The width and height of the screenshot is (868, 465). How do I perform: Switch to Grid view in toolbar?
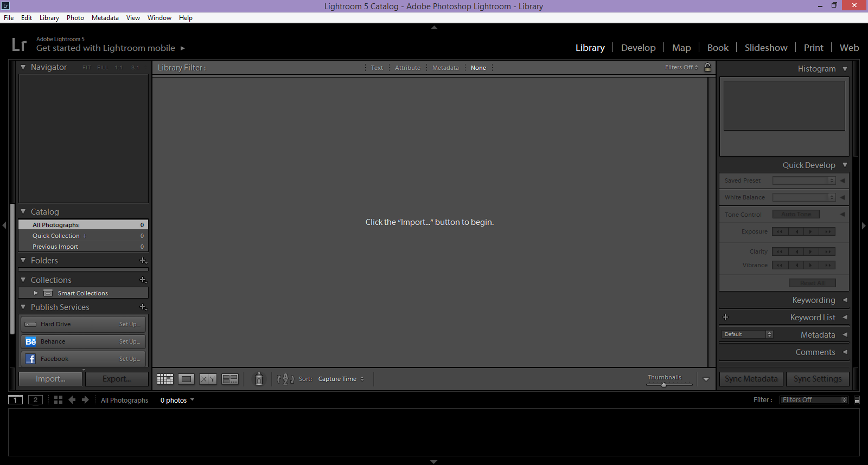click(165, 379)
